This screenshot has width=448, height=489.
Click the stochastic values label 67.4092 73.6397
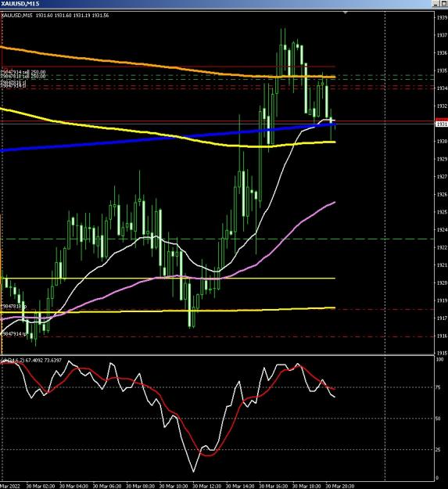tap(43, 360)
